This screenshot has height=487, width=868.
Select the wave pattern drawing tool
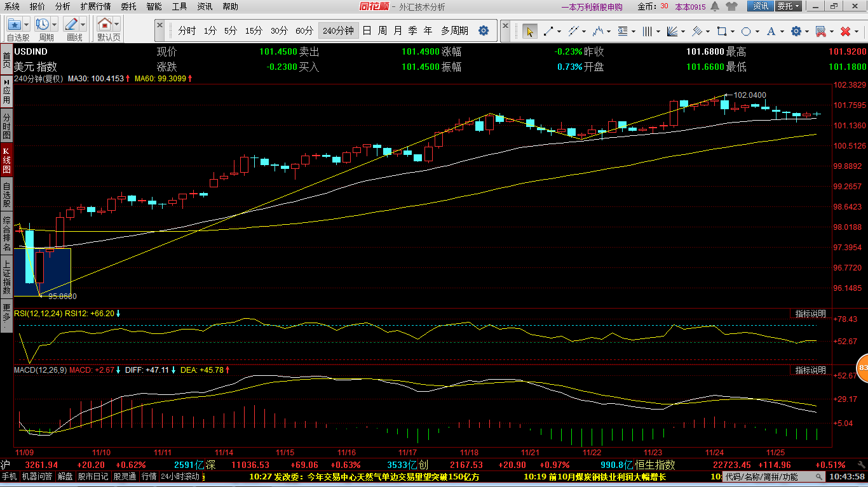pos(598,31)
